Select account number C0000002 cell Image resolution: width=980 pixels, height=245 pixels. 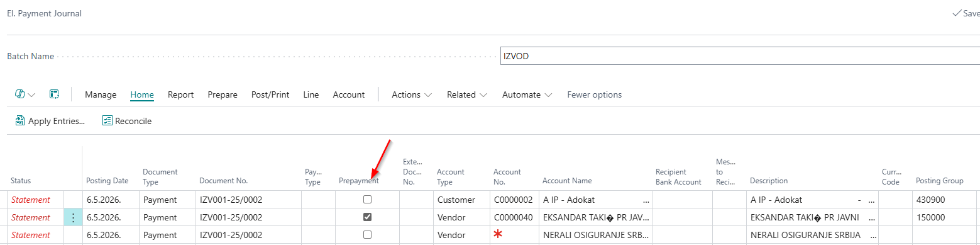click(514, 200)
